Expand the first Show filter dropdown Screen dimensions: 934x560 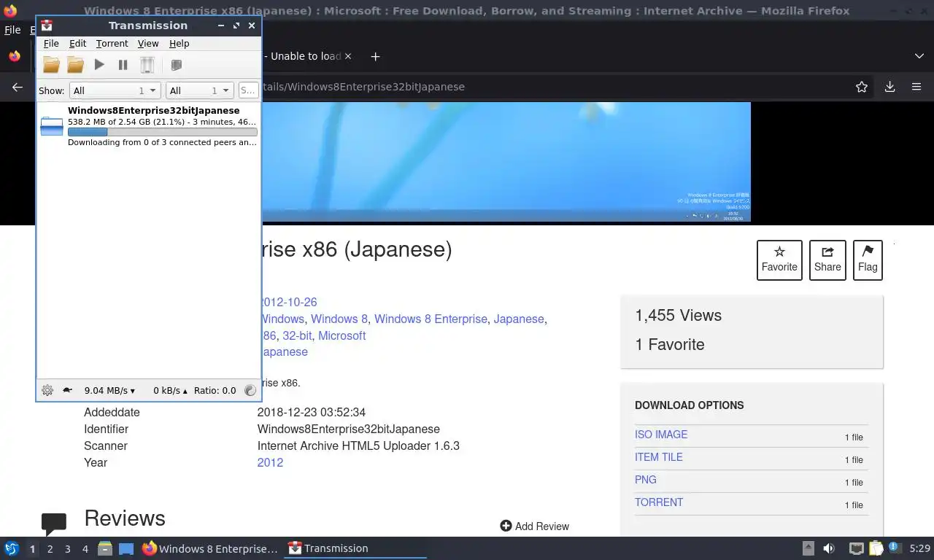coord(115,90)
